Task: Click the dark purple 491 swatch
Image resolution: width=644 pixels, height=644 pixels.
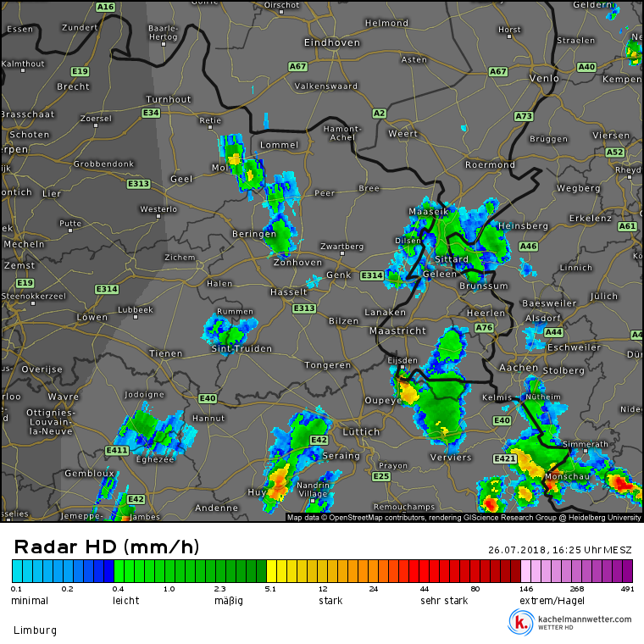Action: [627, 571]
